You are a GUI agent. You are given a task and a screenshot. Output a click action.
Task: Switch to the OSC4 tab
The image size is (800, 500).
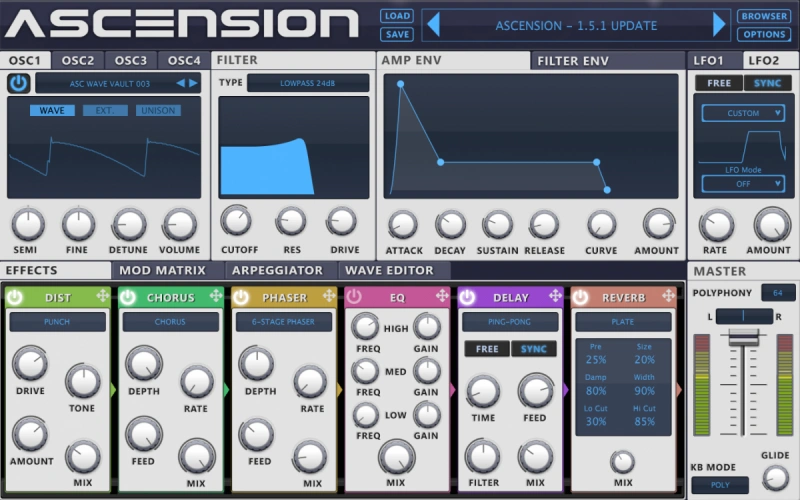[x=184, y=60]
